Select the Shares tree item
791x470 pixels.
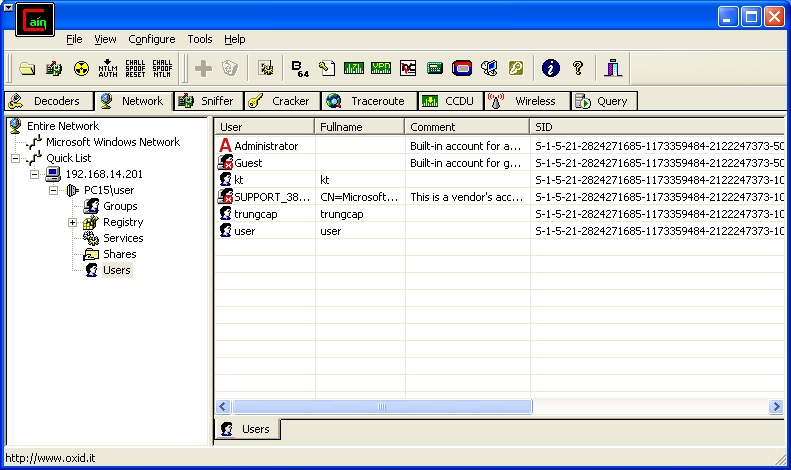coord(120,254)
